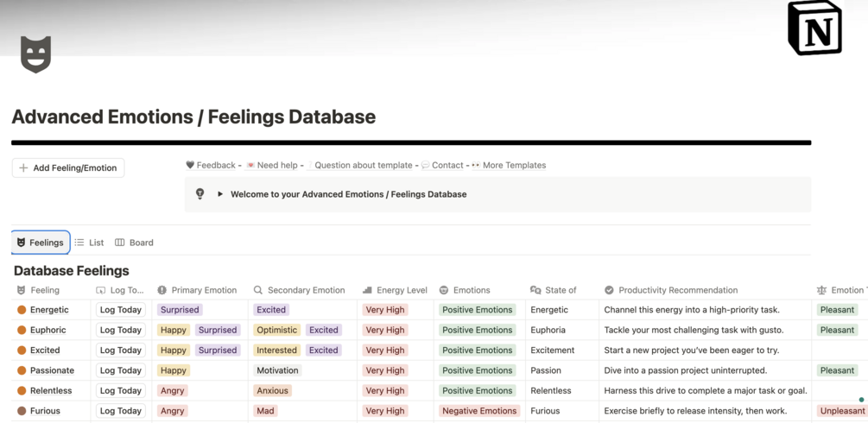Click the Secondary Emotion magnifier icon
The image size is (868, 423).
tap(258, 291)
